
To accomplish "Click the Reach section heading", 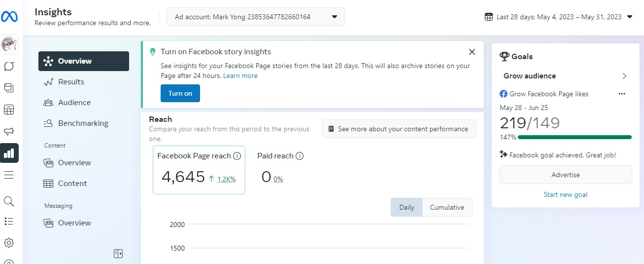I will (161, 119).
